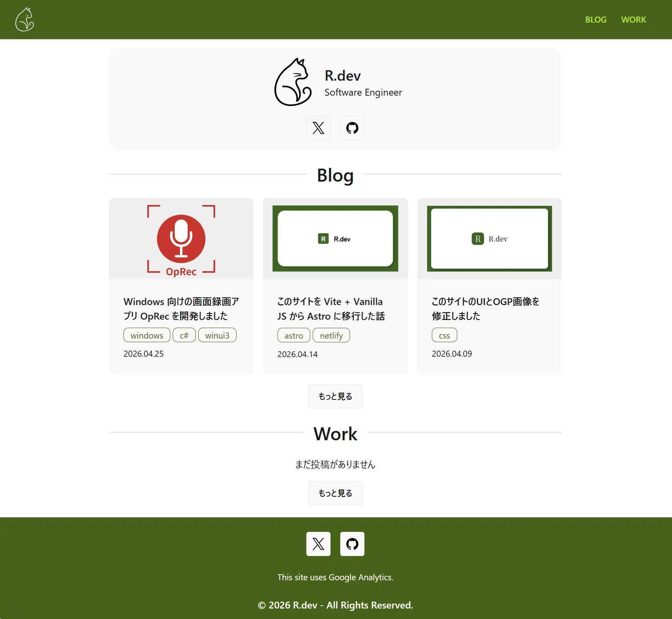Select the 'windows' tag

pos(147,335)
